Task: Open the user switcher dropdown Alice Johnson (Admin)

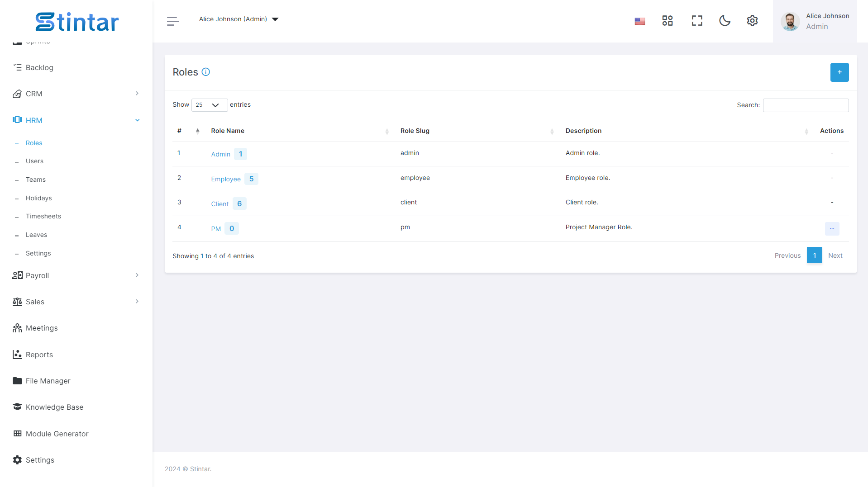Action: tap(238, 19)
